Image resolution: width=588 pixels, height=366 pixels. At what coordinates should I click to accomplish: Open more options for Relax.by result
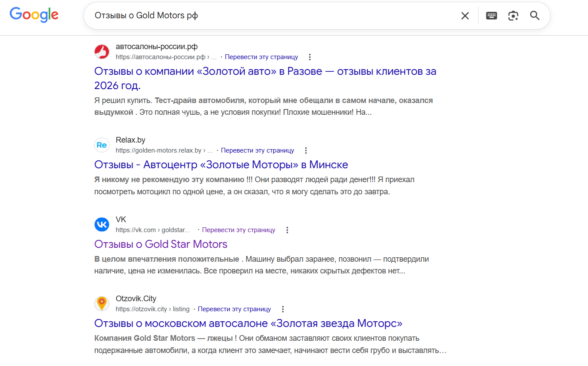pos(306,150)
